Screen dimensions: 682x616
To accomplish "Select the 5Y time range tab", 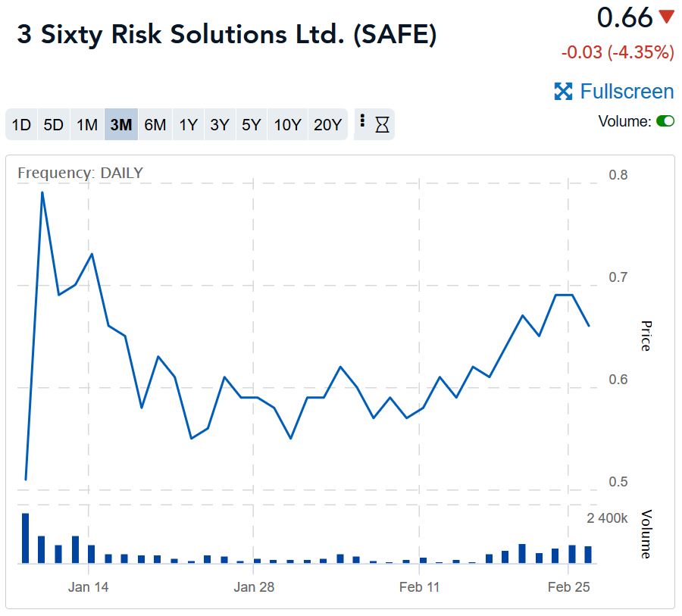I will point(252,125).
